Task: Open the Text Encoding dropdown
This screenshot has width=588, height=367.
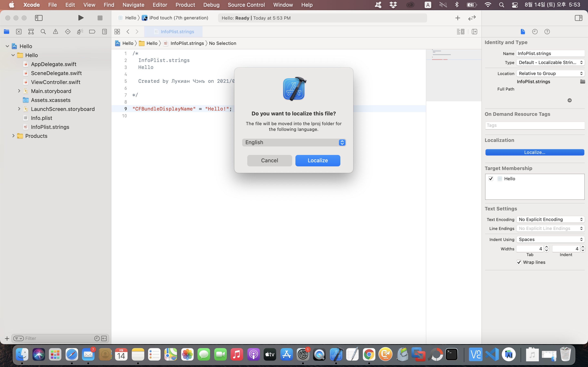Action: click(550, 219)
